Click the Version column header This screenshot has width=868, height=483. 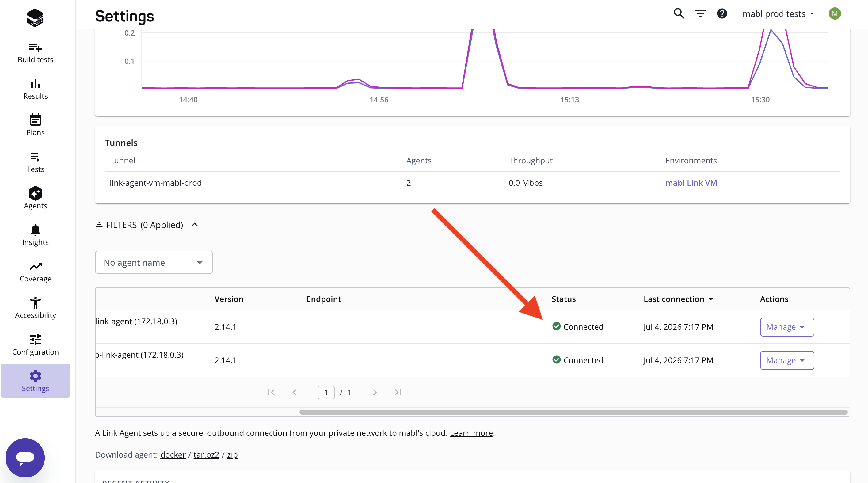(229, 299)
